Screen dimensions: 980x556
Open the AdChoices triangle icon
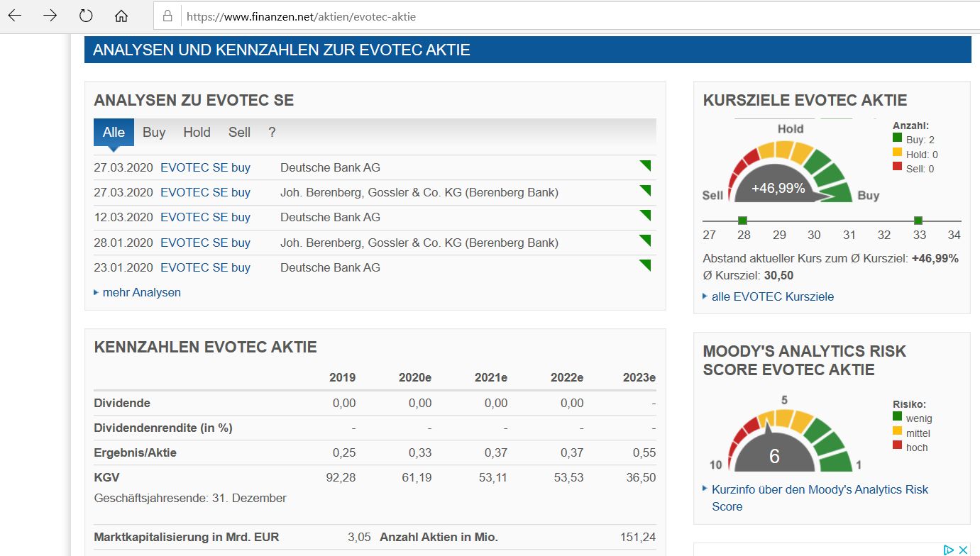click(948, 550)
